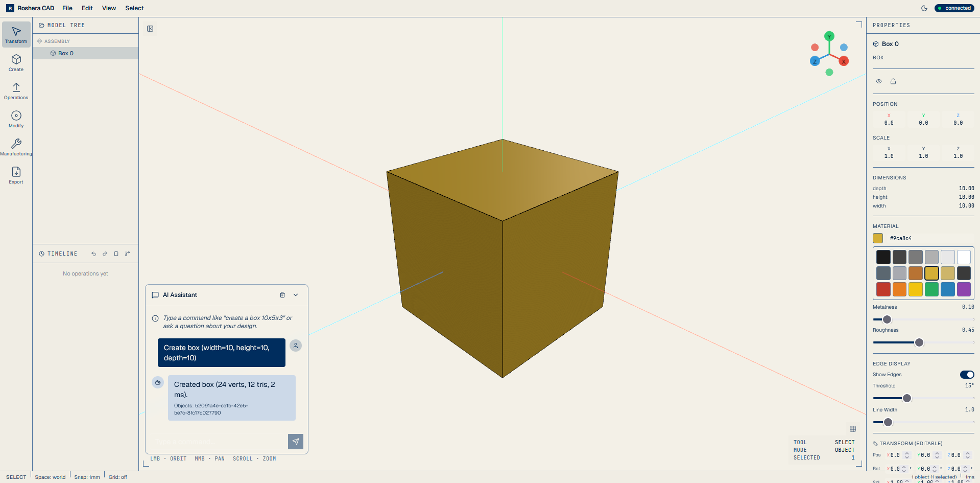This screenshot has width=980, height=483.
Task: Click the Box 0 cube icon in Properties
Action: pyautogui.click(x=876, y=44)
